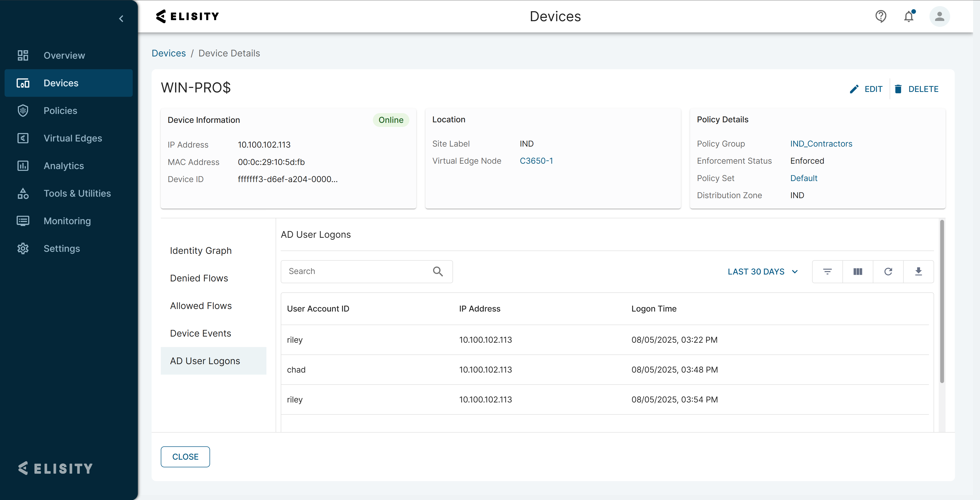Select the Devices sidebar icon
This screenshot has height=500, width=980.
[x=23, y=83]
